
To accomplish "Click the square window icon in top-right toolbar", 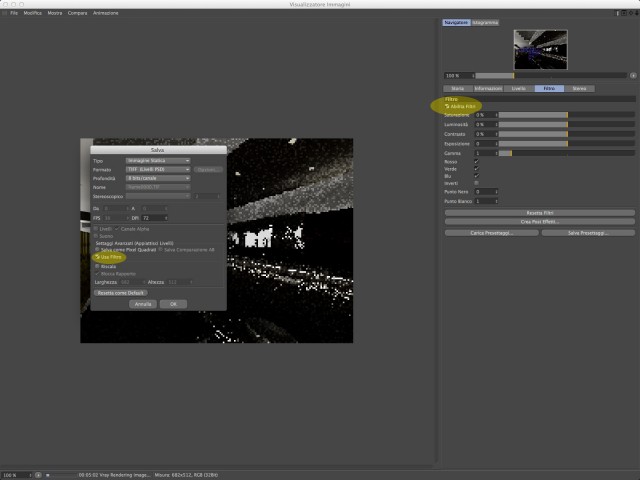I will (624, 13).
